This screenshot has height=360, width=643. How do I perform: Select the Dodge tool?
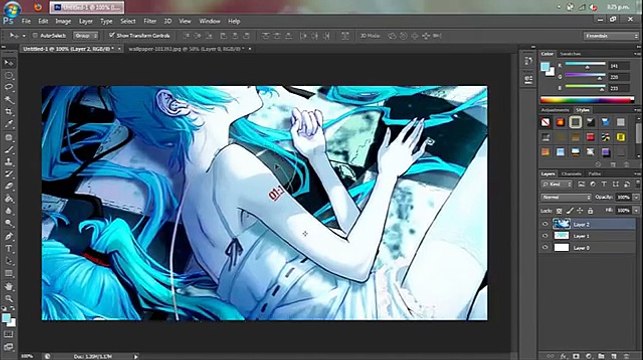(x=9, y=223)
